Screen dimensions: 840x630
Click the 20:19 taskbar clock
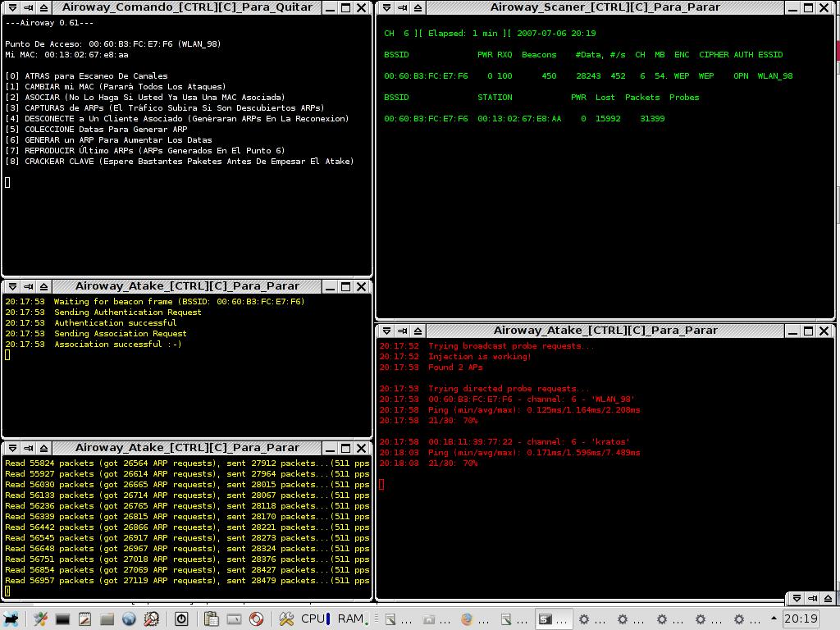(x=801, y=619)
